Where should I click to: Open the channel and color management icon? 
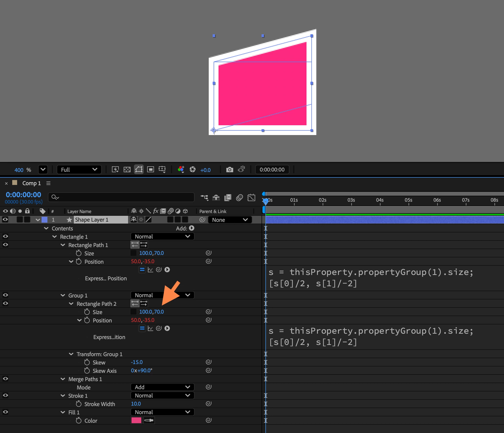(x=181, y=169)
